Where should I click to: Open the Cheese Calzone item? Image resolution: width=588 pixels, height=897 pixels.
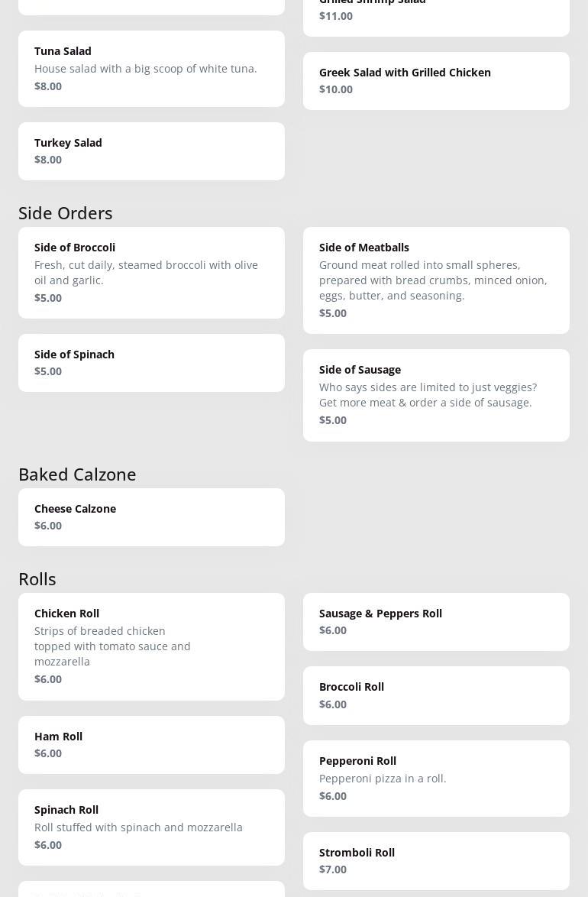coord(151,517)
